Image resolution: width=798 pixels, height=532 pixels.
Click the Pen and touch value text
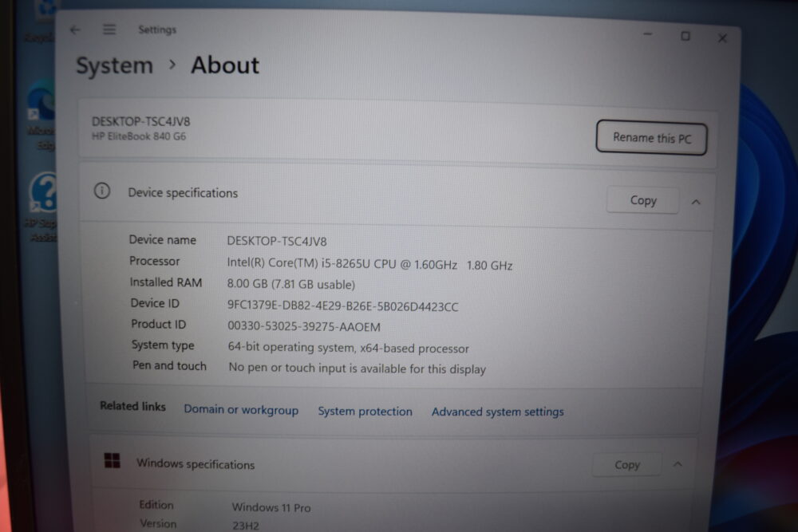(x=358, y=368)
